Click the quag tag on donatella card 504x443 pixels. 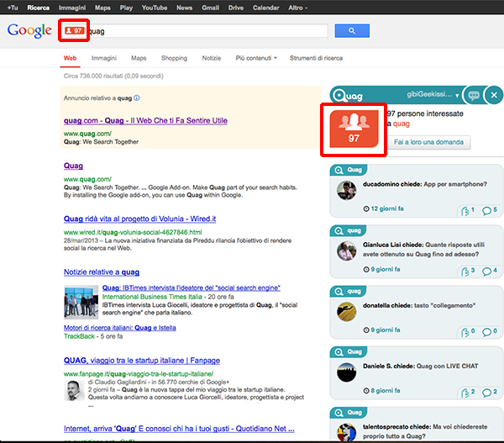click(x=349, y=291)
